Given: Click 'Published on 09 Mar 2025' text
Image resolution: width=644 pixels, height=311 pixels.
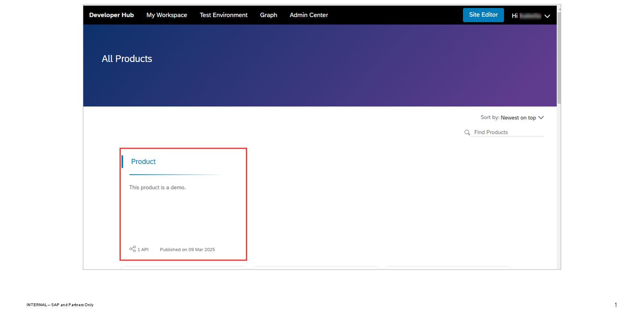Looking at the screenshot, I should (x=187, y=249).
